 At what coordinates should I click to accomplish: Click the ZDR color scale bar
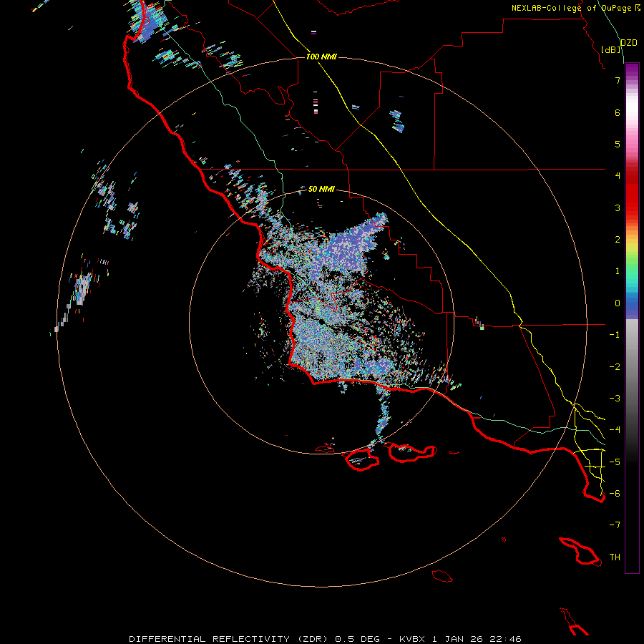[632, 318]
